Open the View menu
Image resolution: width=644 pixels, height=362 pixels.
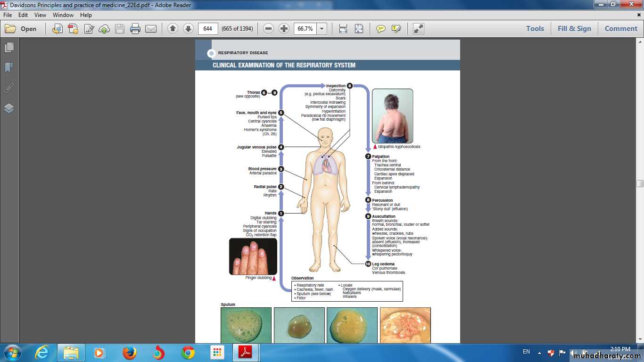[40, 15]
